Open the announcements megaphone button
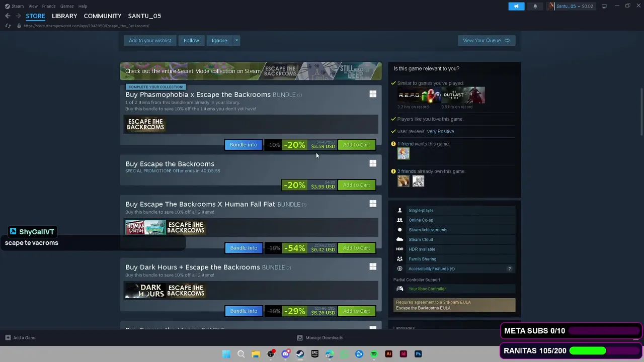Screen dimensions: 644x362 click(x=516, y=6)
